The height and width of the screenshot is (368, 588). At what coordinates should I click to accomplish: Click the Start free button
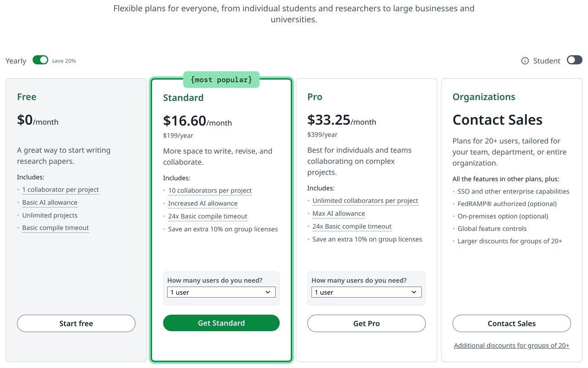(76, 323)
